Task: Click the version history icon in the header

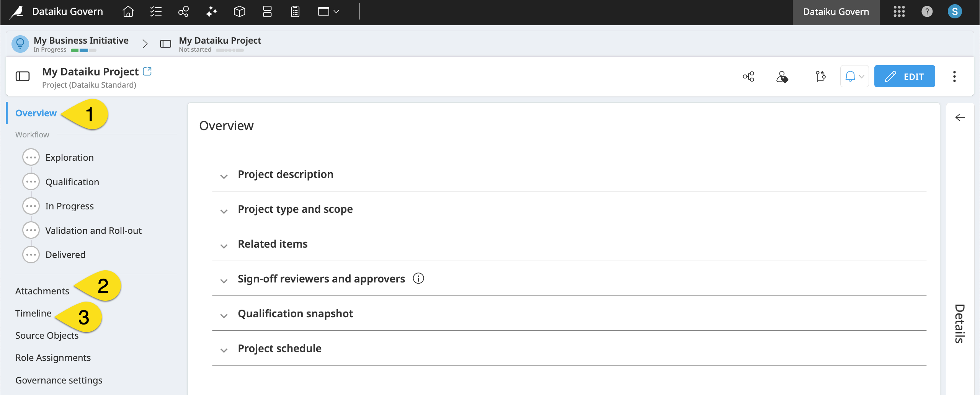Action: 820,76
